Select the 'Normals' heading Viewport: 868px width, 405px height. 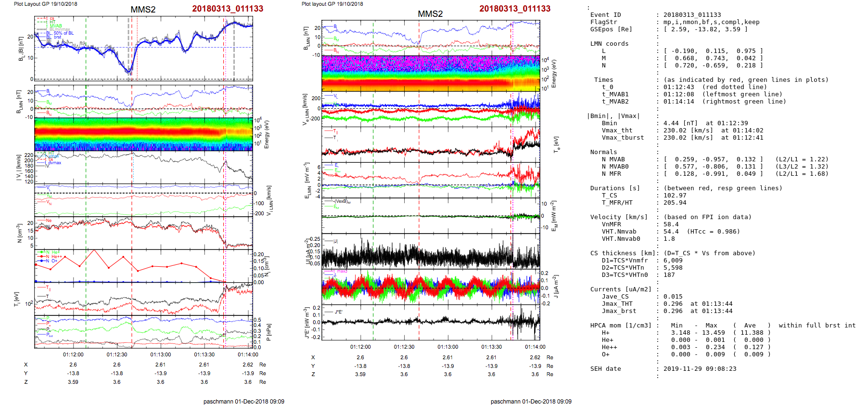click(x=604, y=152)
